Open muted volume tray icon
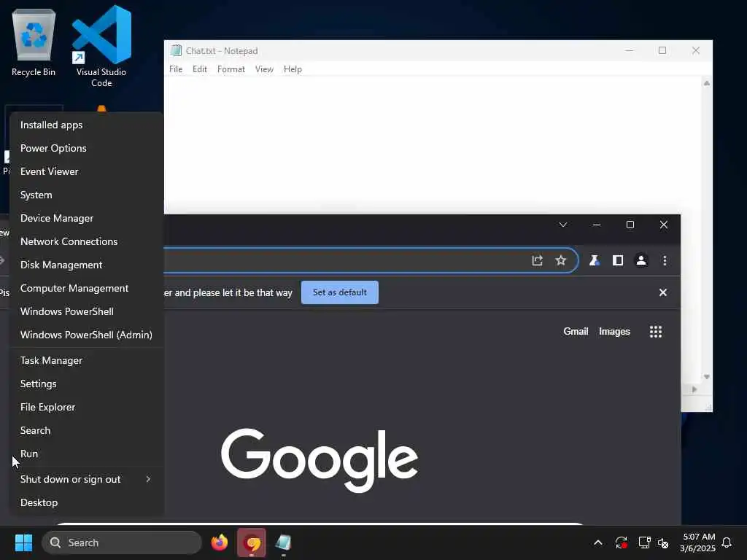 [663, 542]
